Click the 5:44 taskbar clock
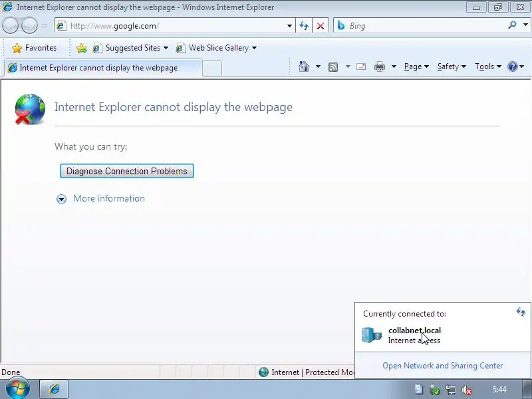The height and width of the screenshot is (399, 532). 499,390
